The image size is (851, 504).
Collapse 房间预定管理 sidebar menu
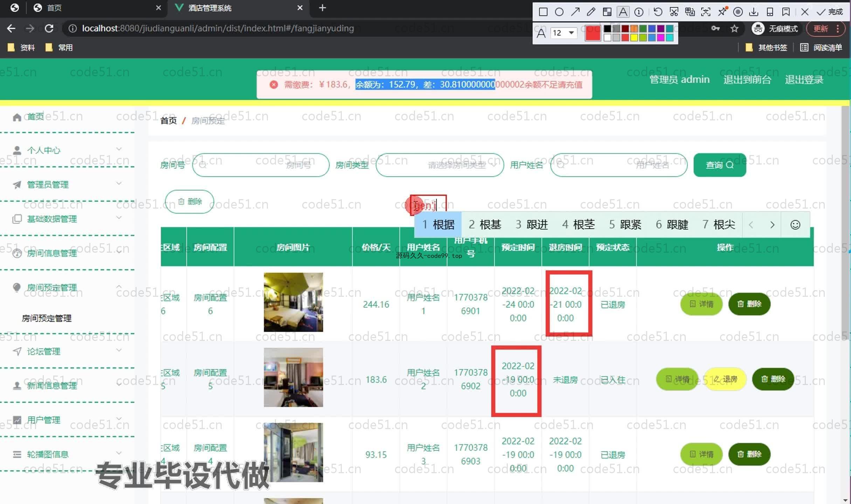coord(67,287)
